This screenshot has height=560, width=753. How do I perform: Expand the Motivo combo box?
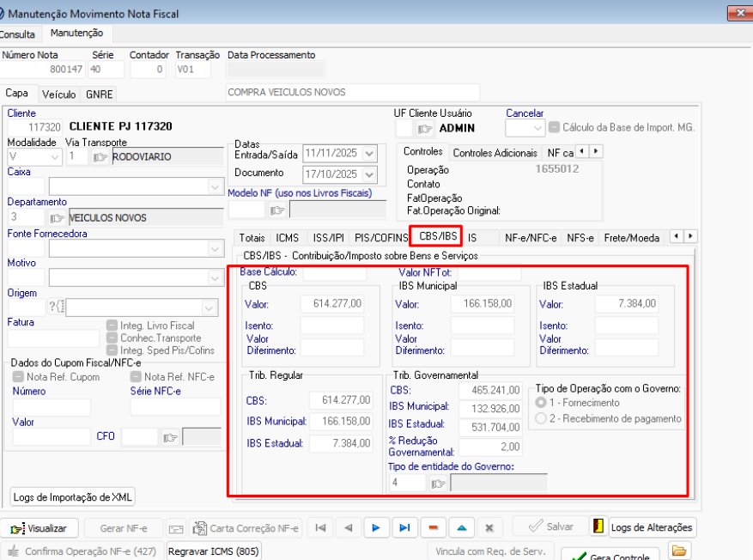click(214, 277)
